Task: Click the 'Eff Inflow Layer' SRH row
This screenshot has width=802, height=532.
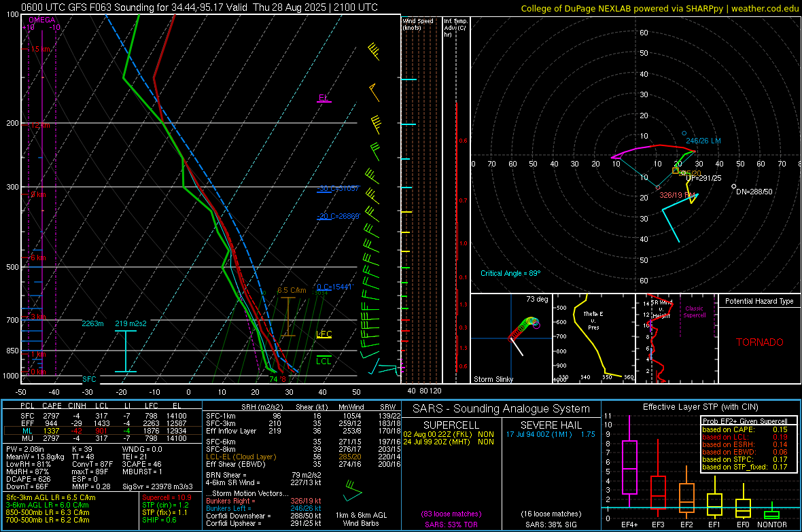Action: click(x=303, y=431)
